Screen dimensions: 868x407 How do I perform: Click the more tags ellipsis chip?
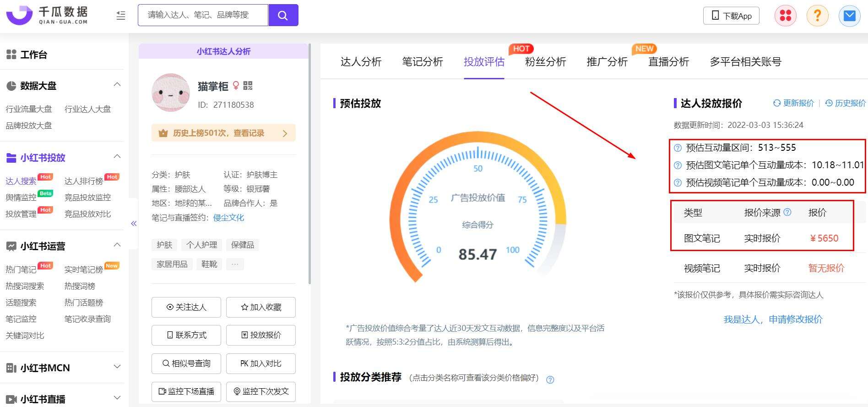coord(235,264)
